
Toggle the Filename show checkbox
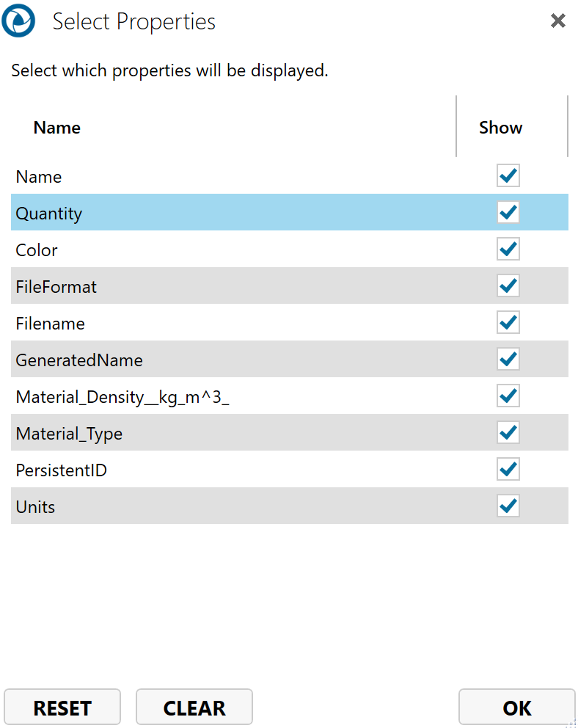click(508, 323)
